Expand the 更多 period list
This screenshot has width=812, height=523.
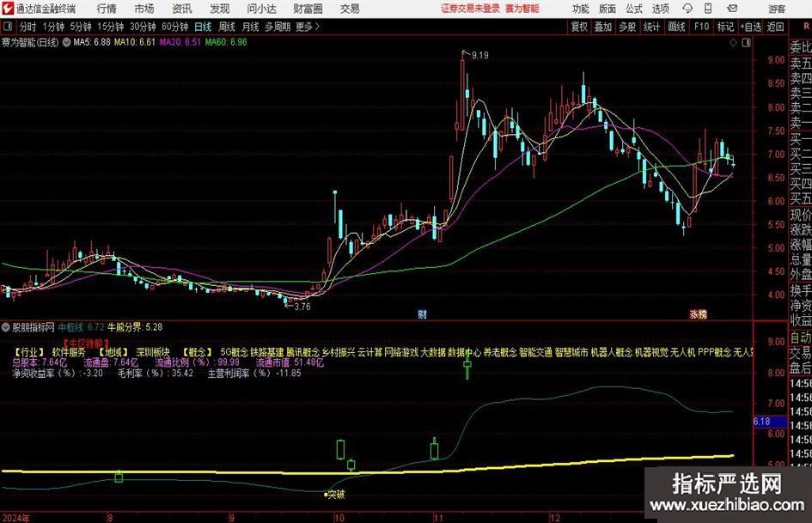click(x=308, y=27)
